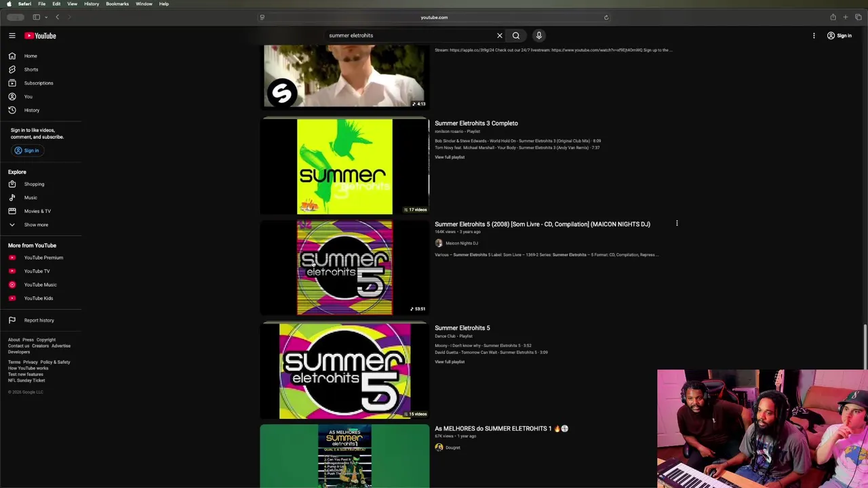Open the File menu
Screen dimensions: 868x488
coord(41,3)
